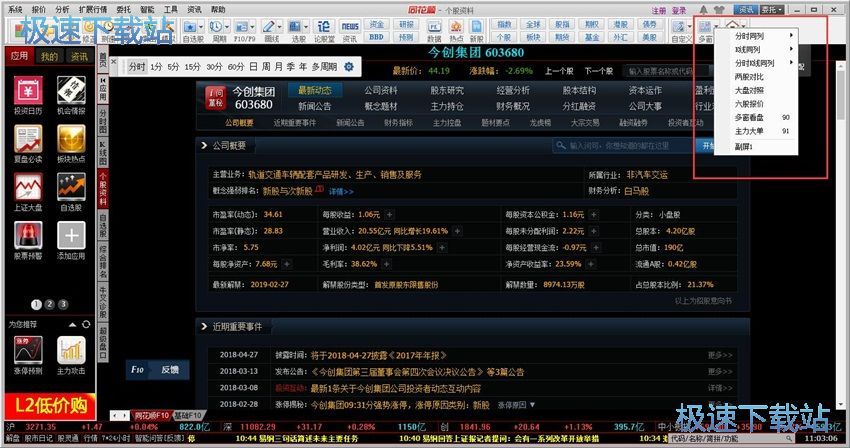Screen dimensions: 850x448
Task: Click the F10/F9 toolbar icon
Action: [241, 27]
